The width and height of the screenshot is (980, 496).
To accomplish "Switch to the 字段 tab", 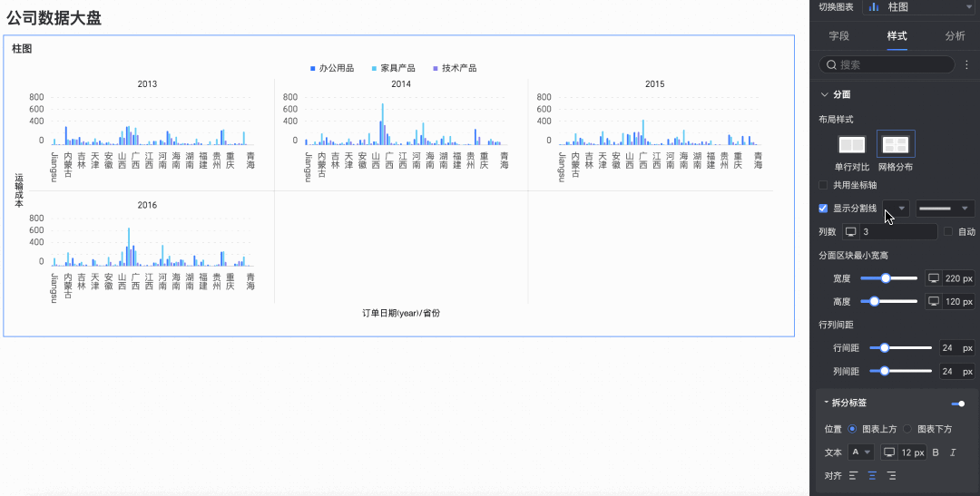I will point(838,36).
